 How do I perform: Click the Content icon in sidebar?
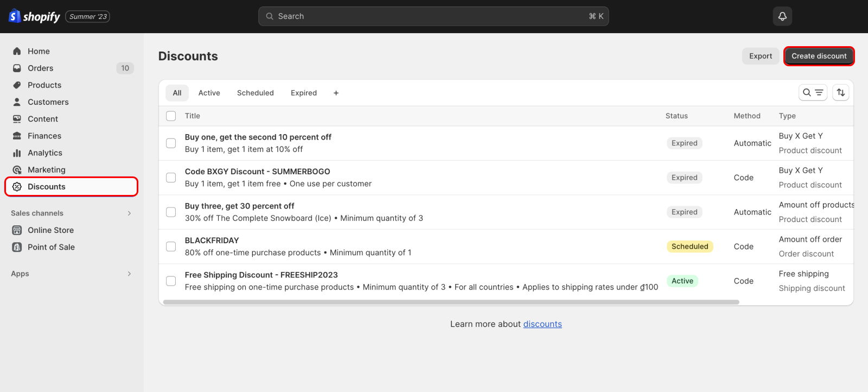(17, 119)
